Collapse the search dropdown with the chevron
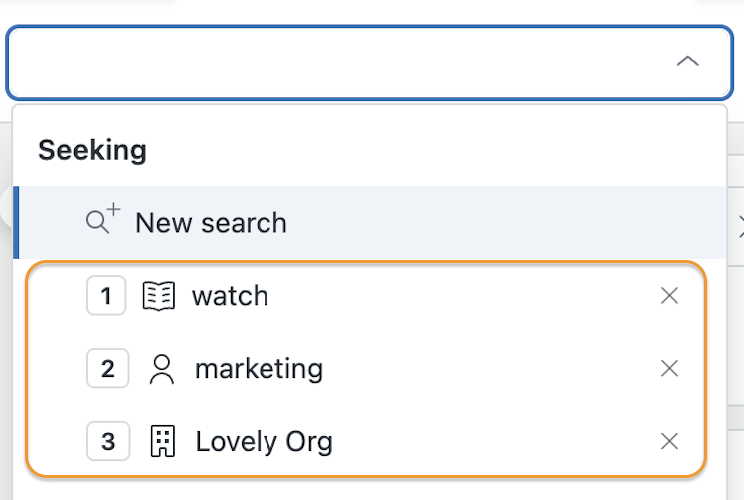Screen dimensions: 744x500 pyautogui.click(x=687, y=62)
